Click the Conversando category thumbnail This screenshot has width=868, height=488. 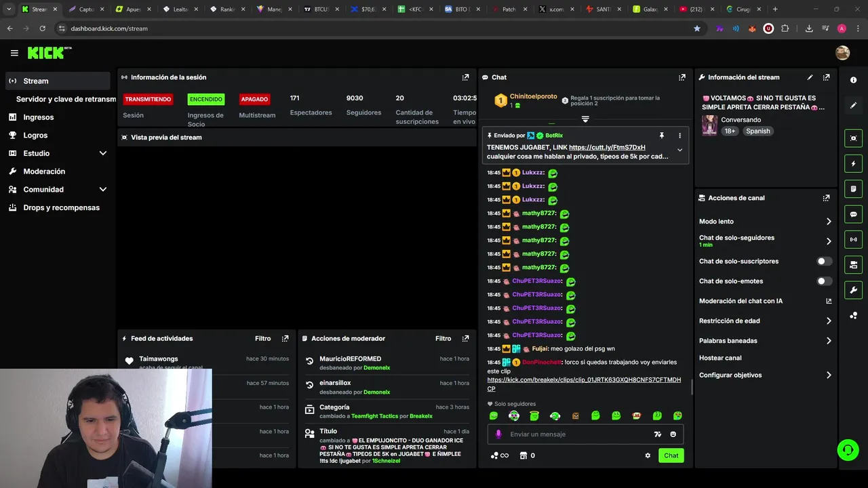point(709,125)
